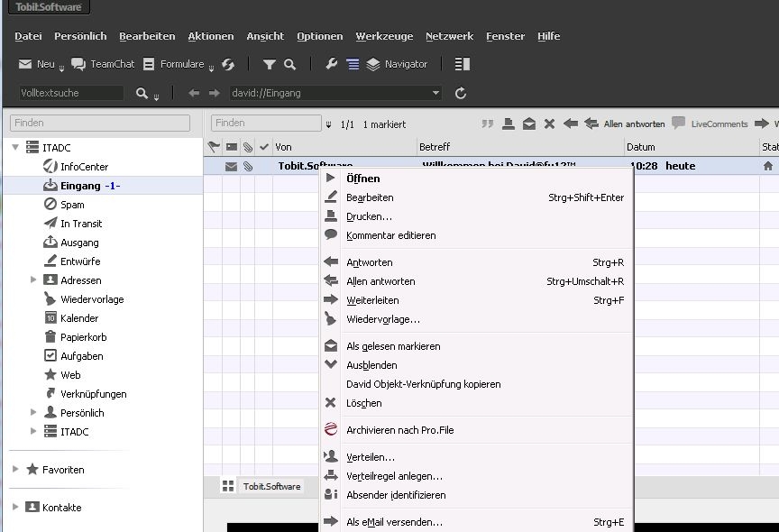Choose Öffnen in the context menu
The height and width of the screenshot is (532, 779).
click(476, 179)
